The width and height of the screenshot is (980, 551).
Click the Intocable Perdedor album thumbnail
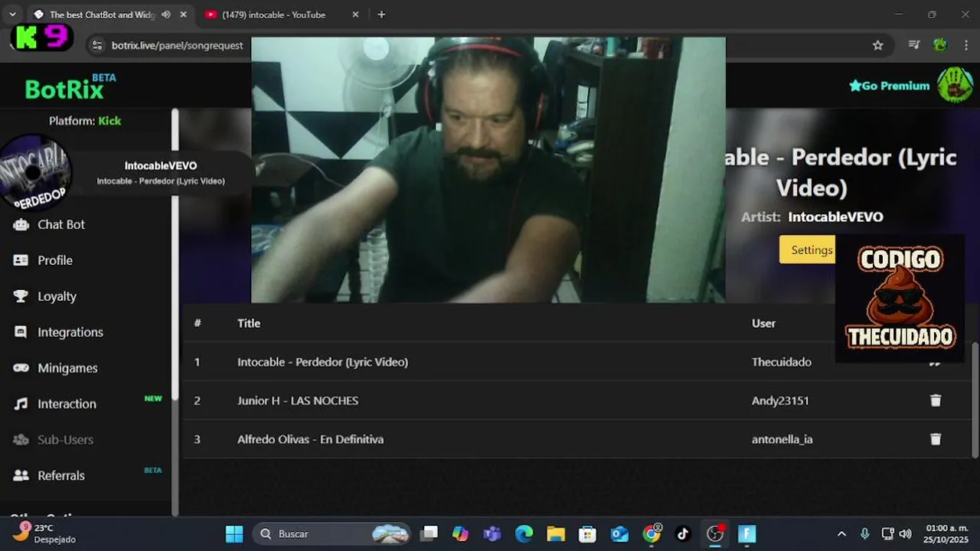35,172
